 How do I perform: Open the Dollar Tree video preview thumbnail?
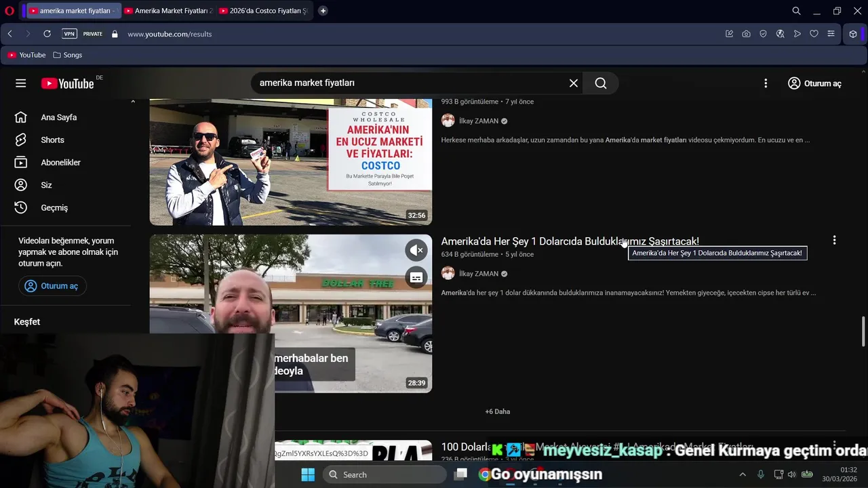tap(290, 313)
